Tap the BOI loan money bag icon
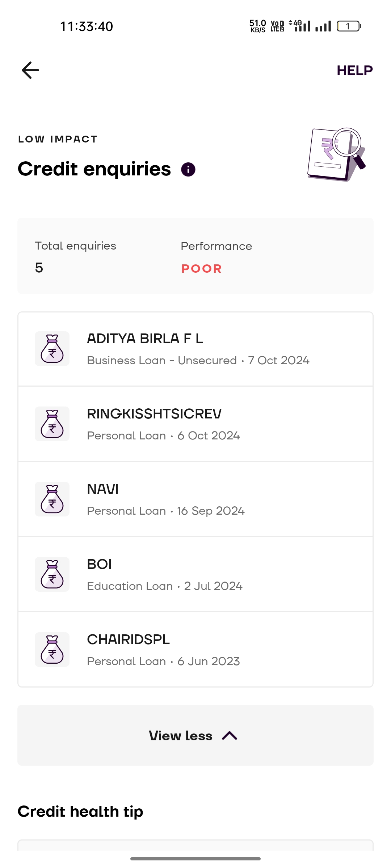 (x=52, y=574)
